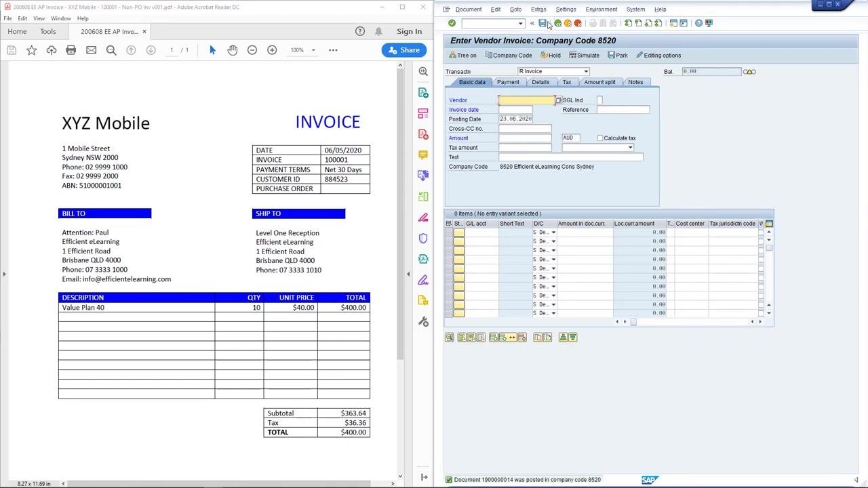The height and width of the screenshot is (488, 868).
Task: Open the Protect shield tool in Acrobat sidebar
Action: point(423,238)
